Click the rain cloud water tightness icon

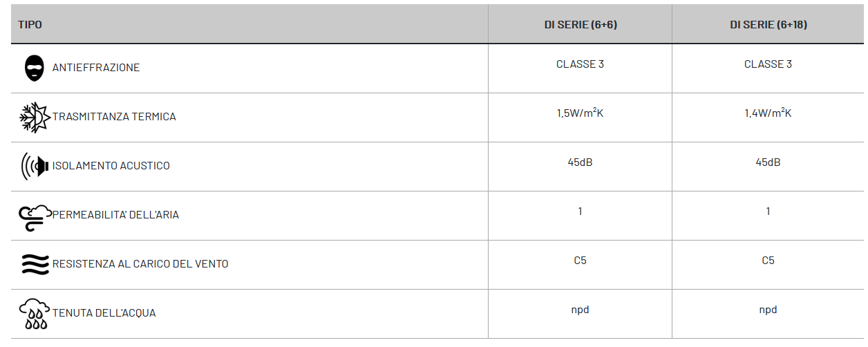coord(34,313)
